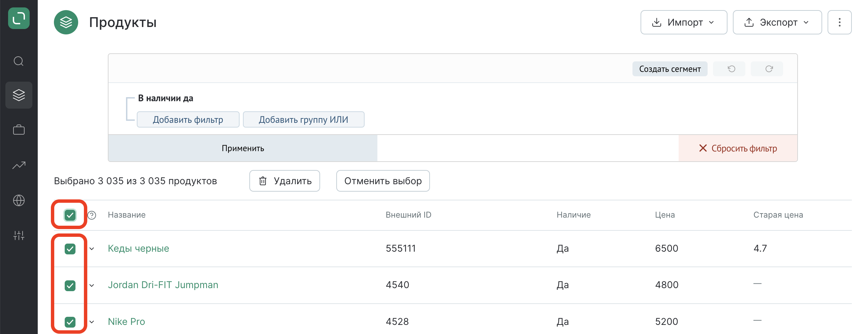This screenshot has height=334, width=868.
Task: Click the Цена column header
Action: [665, 215]
